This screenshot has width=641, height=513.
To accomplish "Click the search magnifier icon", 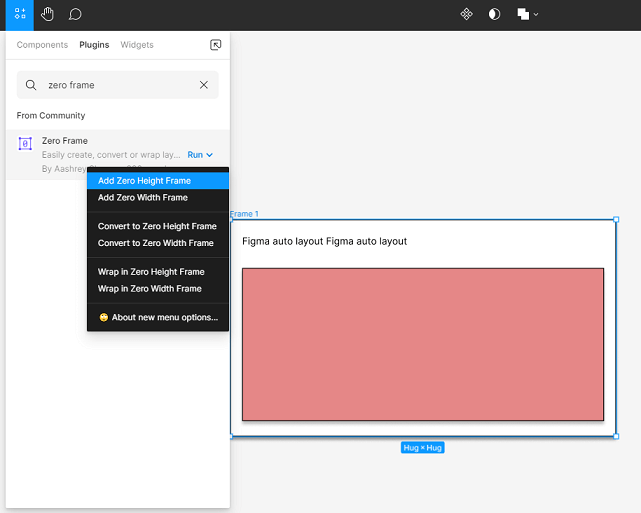I will (31, 85).
